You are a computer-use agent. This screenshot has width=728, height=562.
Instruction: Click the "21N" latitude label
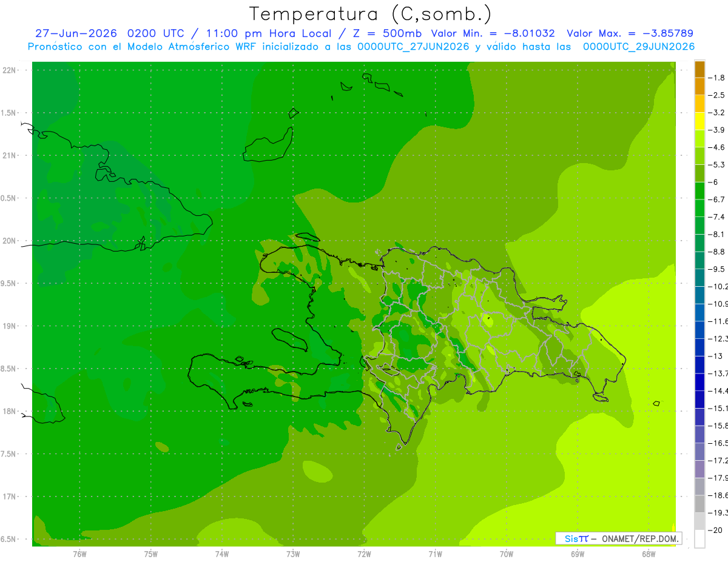tap(9, 155)
